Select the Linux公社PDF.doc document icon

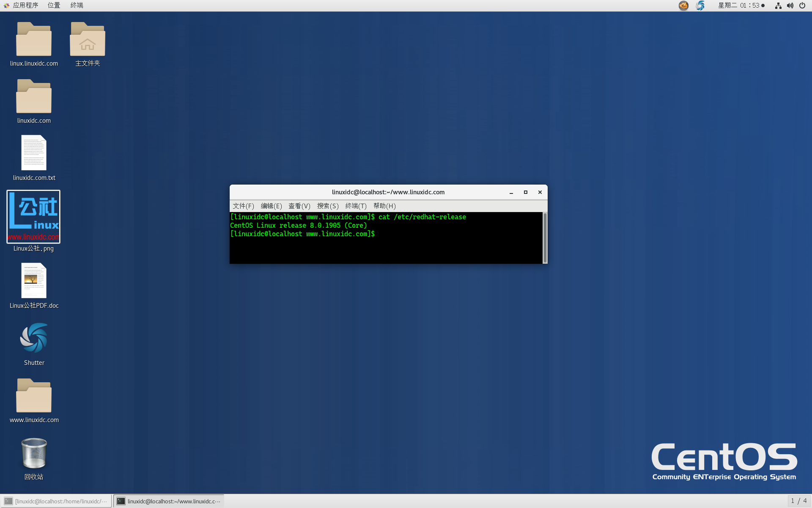34,281
